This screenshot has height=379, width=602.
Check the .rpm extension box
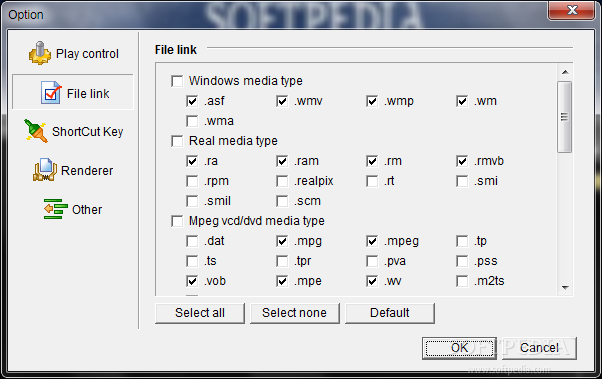192,181
